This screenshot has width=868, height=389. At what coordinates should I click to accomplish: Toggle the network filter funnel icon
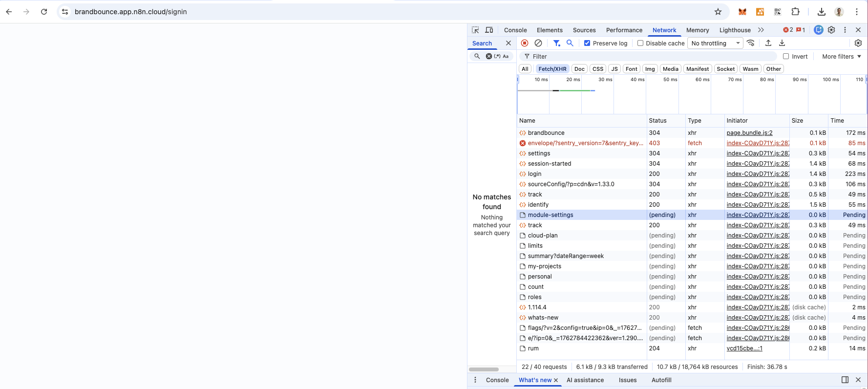point(556,43)
